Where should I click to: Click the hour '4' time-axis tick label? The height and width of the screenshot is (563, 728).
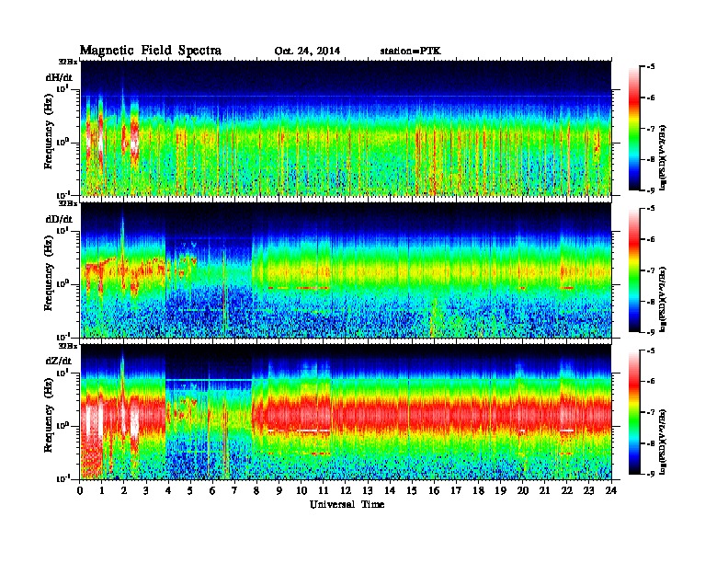click(x=168, y=490)
